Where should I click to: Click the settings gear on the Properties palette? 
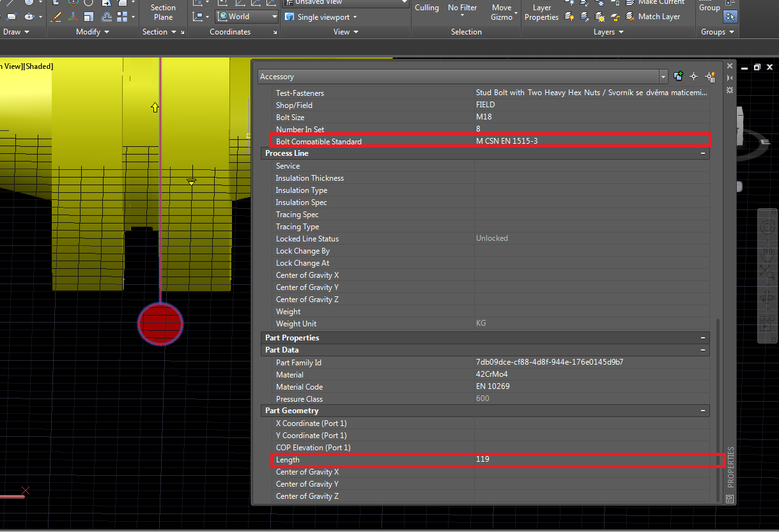(730, 90)
